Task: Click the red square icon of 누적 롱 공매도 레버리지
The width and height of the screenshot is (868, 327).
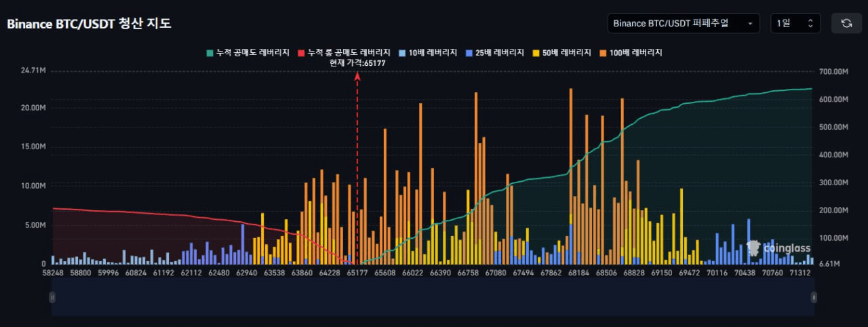Action: 302,52
